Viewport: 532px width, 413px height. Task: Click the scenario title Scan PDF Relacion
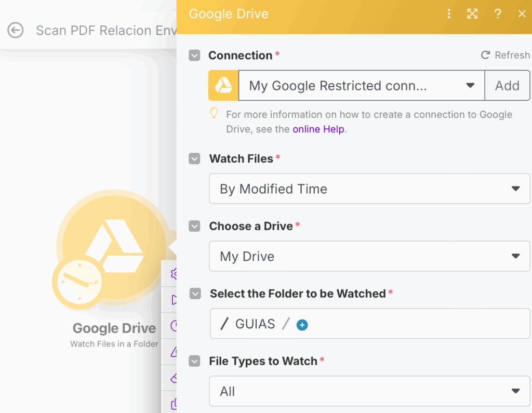click(x=106, y=30)
